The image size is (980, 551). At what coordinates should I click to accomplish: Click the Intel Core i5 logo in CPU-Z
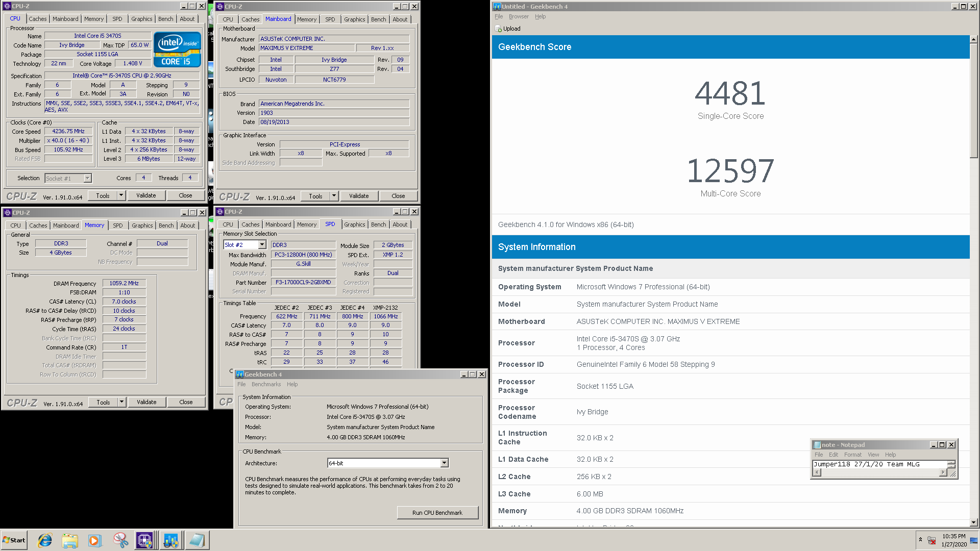(177, 49)
